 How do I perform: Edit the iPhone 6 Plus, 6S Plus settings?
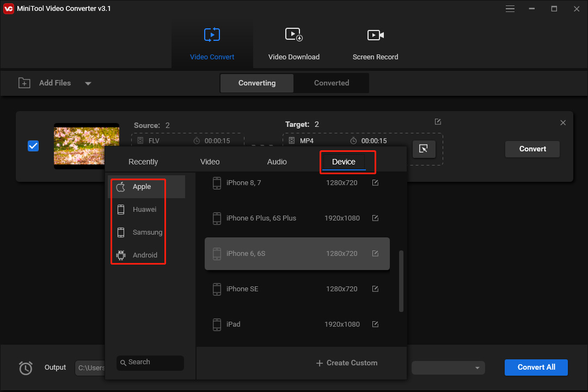(x=375, y=218)
